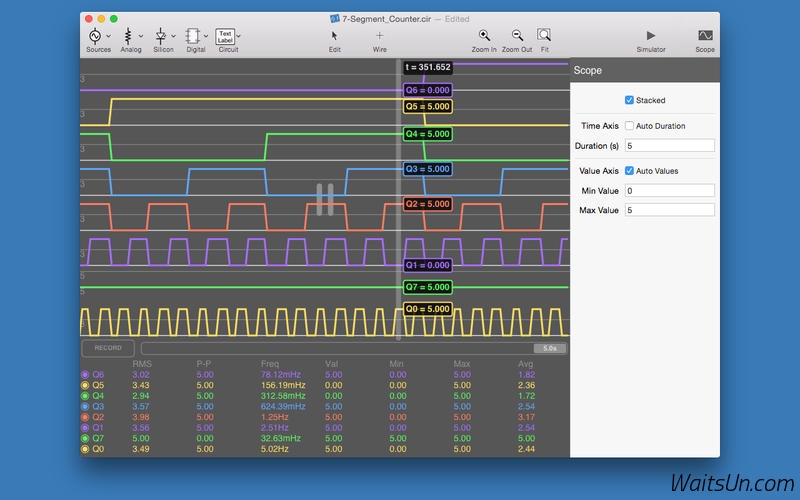
Task: Open the Text Label Circuit icon
Action: pos(225,36)
